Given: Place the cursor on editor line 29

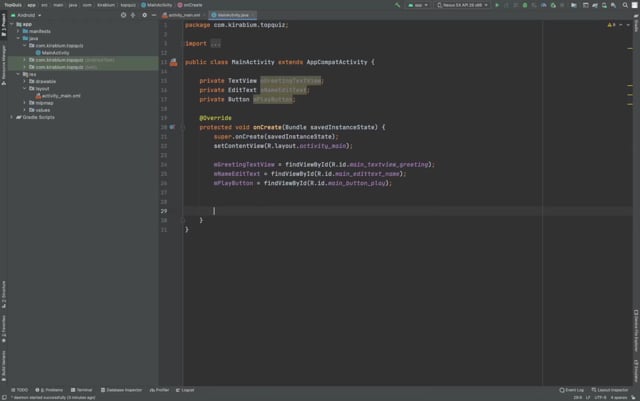Looking at the screenshot, I should click(408, 211).
